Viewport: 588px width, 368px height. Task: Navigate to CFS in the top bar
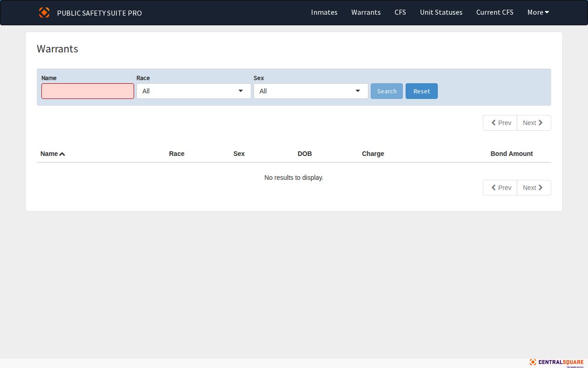(400, 12)
